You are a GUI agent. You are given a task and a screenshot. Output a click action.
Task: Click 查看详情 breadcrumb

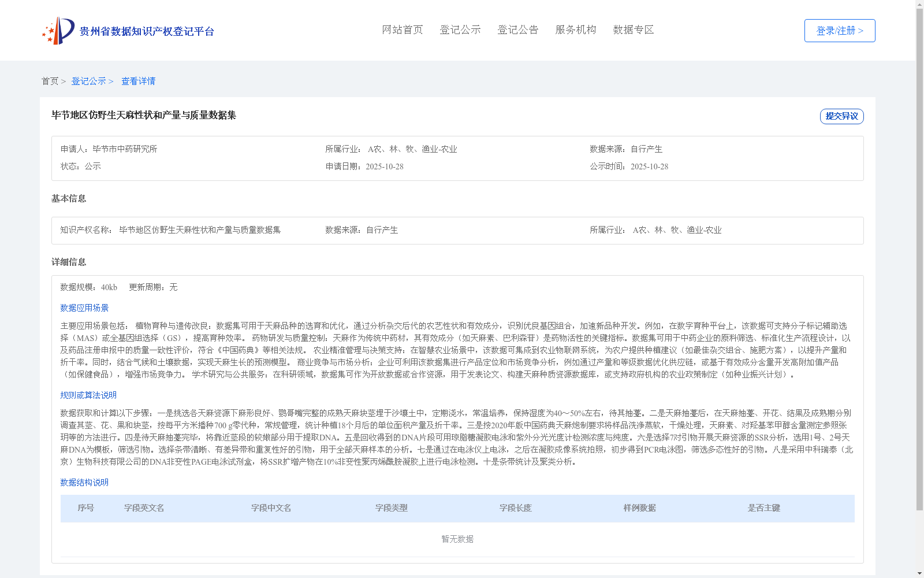(138, 81)
